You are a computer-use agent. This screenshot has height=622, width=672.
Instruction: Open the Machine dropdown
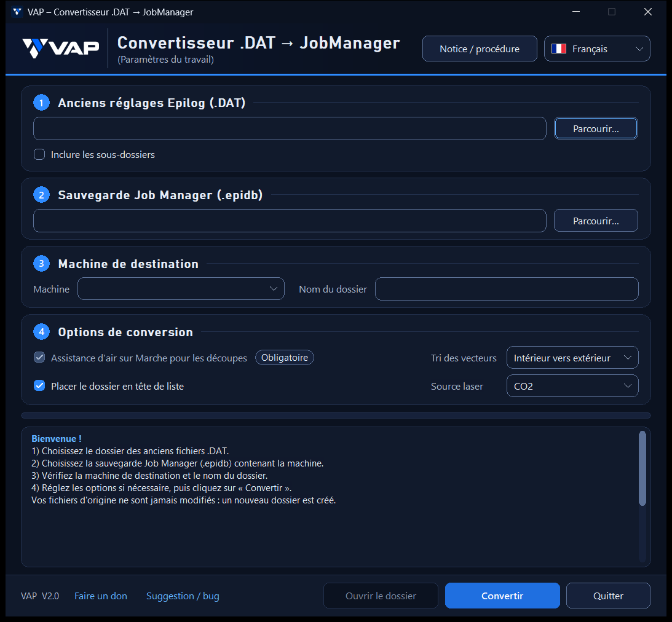(x=181, y=289)
